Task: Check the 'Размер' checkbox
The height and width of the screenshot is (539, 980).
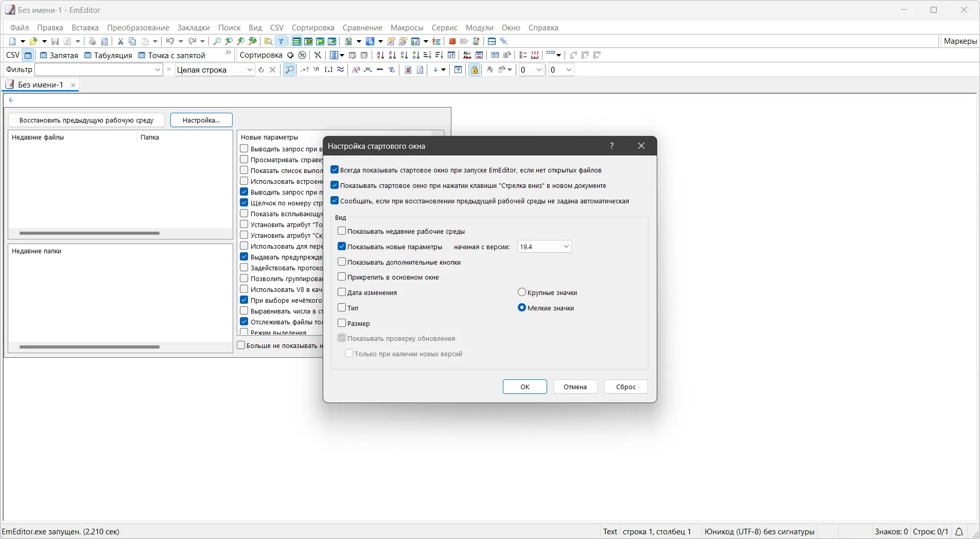Action: [x=342, y=323]
